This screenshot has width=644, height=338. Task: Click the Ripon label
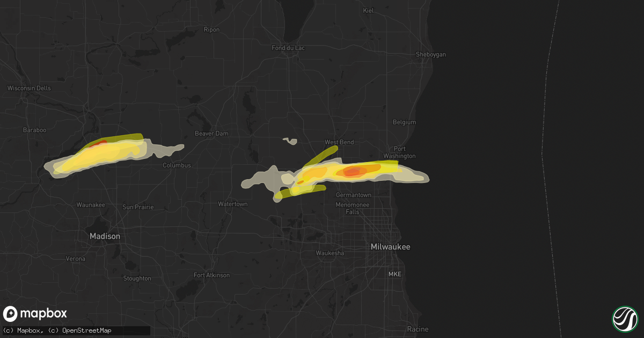tap(212, 30)
